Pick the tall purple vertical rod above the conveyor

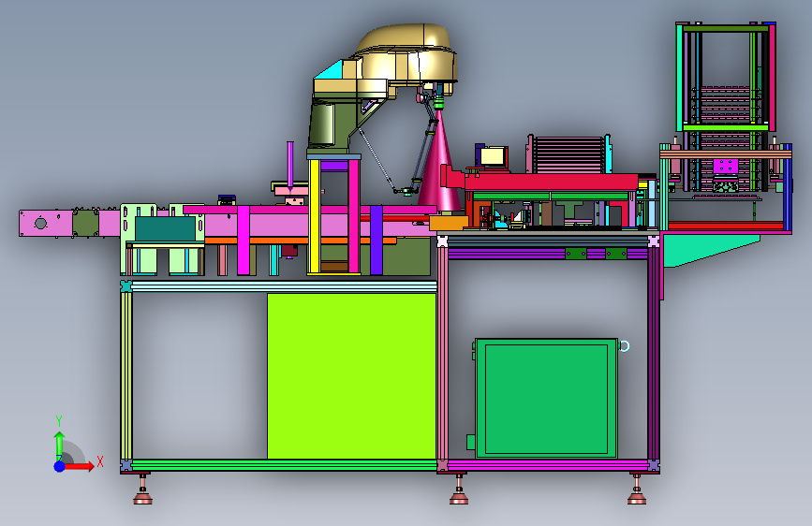[x=290, y=164]
